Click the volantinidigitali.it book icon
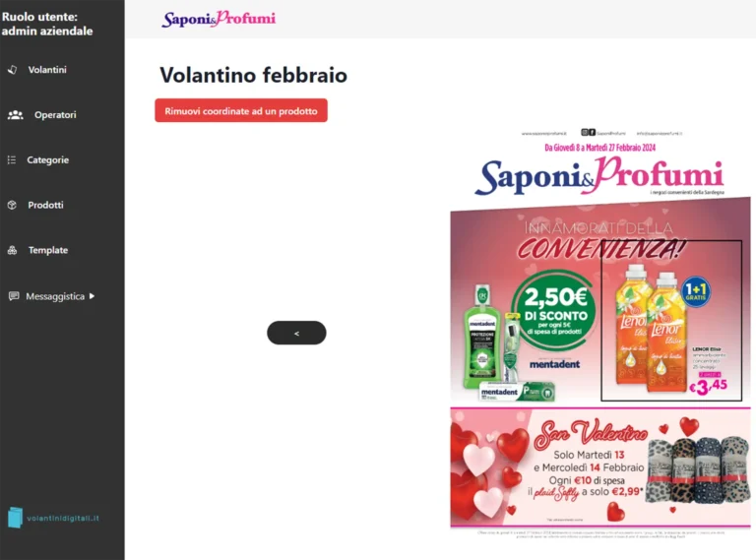This screenshot has width=756, height=560. [15, 517]
